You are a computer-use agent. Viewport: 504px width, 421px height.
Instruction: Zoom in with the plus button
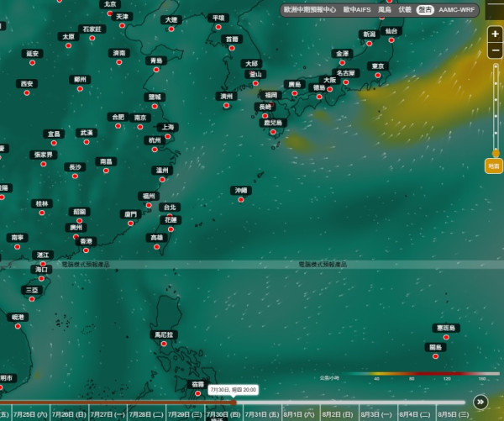[495, 34]
